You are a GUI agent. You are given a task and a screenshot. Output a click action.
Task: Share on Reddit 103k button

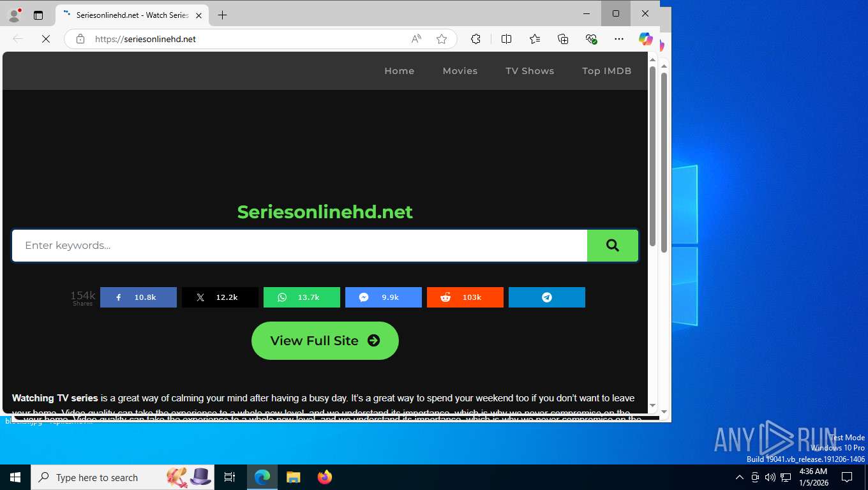[x=465, y=297]
